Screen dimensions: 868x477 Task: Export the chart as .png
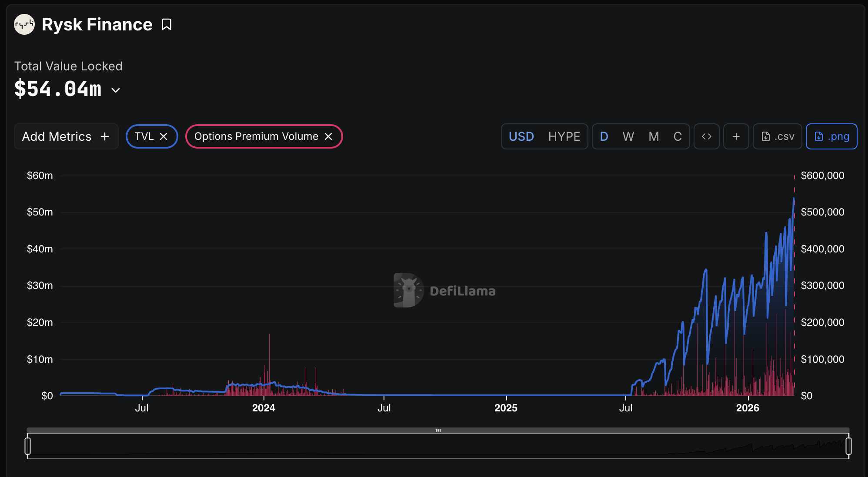[831, 136]
